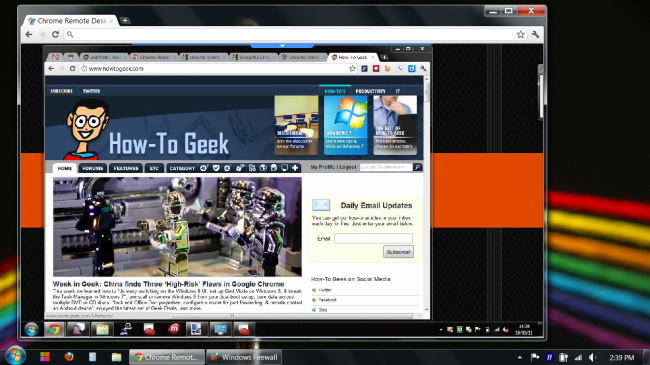This screenshot has width=650, height=365.
Task: Click the site's search magnifier icon
Action: (x=417, y=167)
